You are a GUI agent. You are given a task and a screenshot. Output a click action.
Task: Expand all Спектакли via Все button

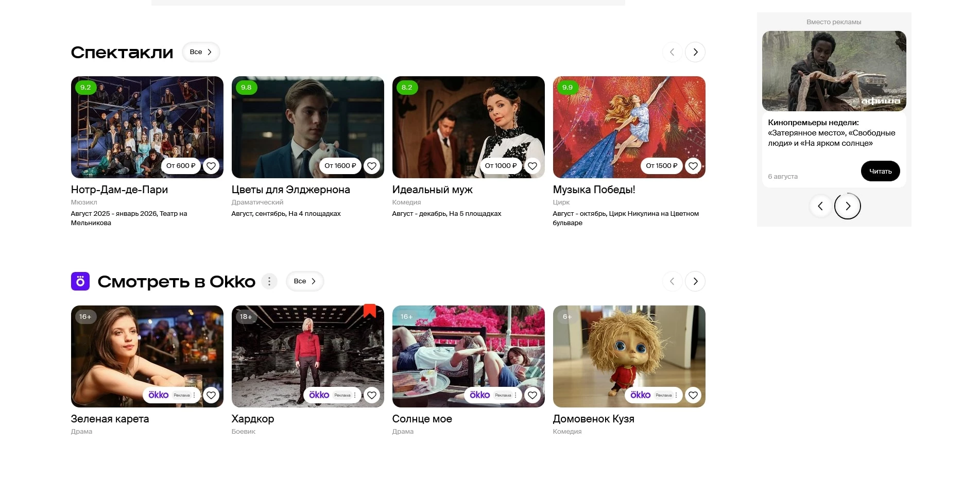pyautogui.click(x=201, y=52)
